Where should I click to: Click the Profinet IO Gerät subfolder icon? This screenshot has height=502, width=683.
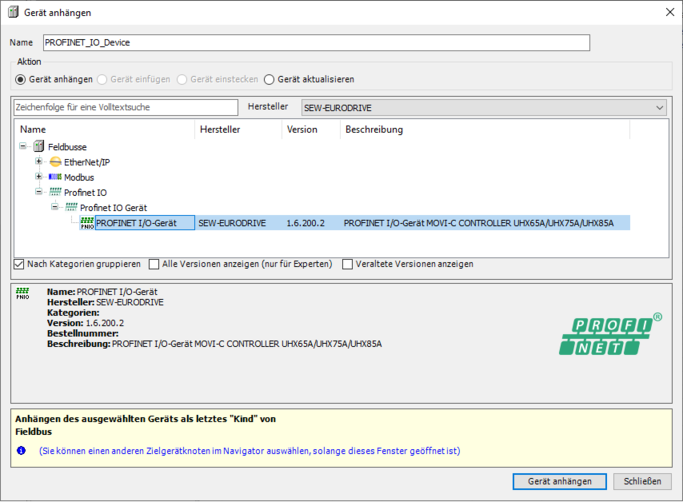(71, 207)
